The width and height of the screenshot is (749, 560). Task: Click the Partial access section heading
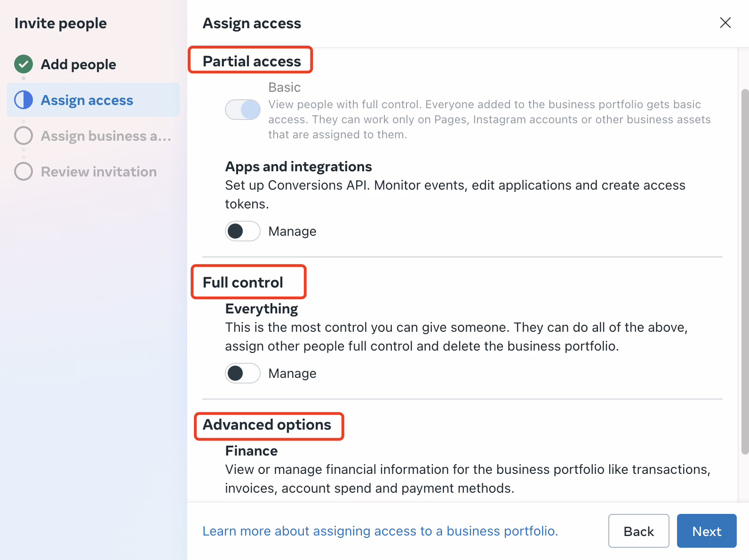(x=252, y=61)
